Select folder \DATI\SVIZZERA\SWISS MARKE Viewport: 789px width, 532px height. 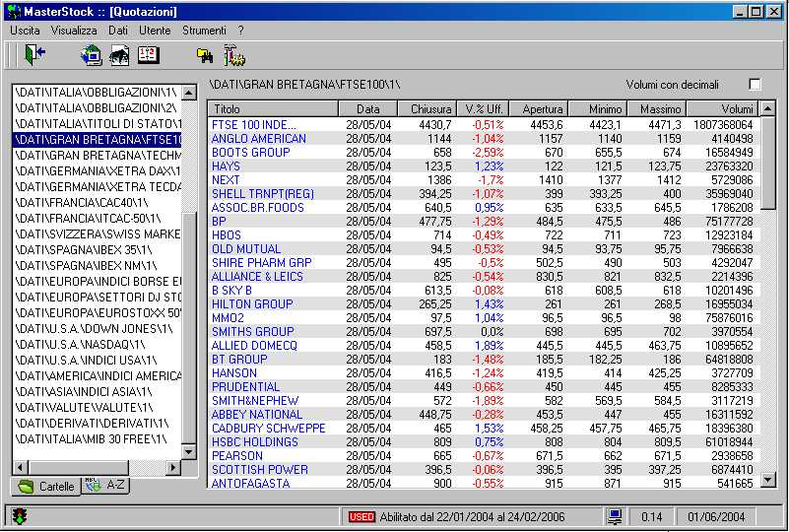[x=98, y=234]
